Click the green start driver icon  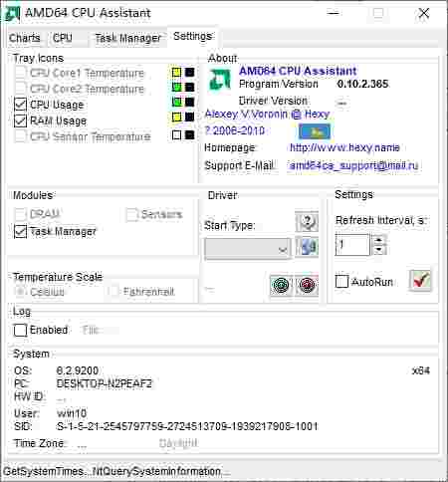(x=281, y=285)
